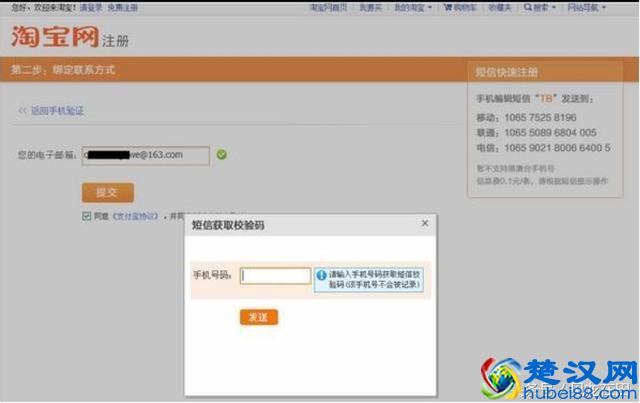
Task: Click the 淘宝网 logo
Action: tap(55, 37)
